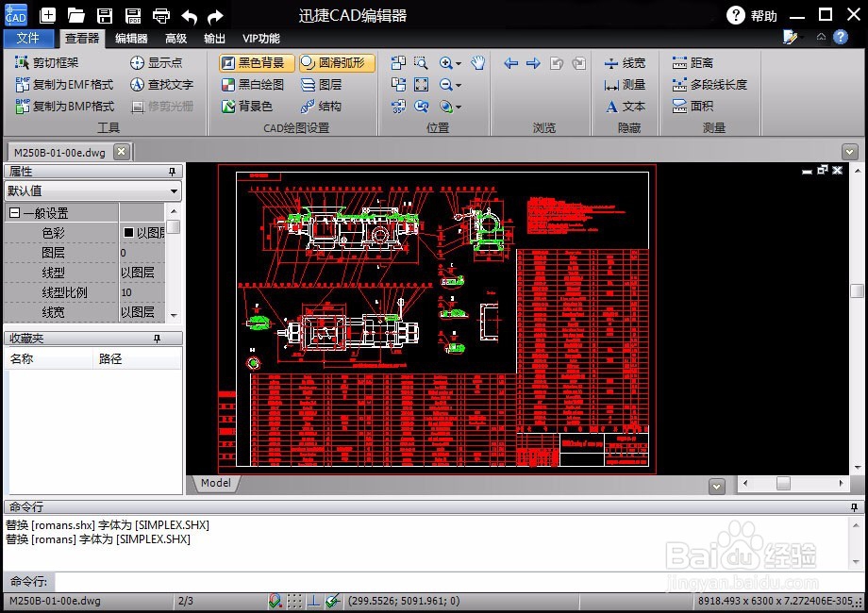Open 查找文字 find text tool
Image resolution: width=868 pixels, height=613 pixels.
(161, 84)
